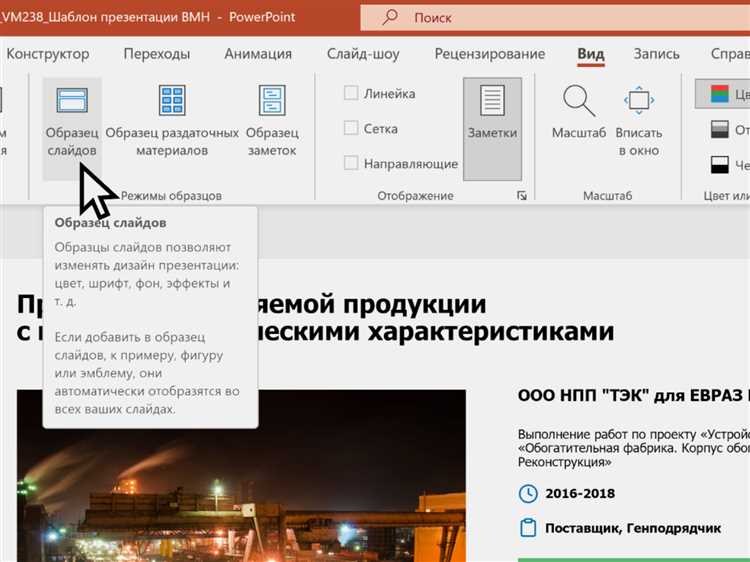Toggle the Заметки pane button

(492, 120)
